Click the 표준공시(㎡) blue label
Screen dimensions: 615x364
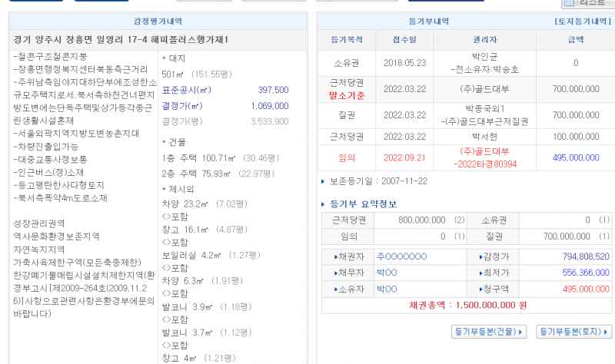tap(185, 90)
